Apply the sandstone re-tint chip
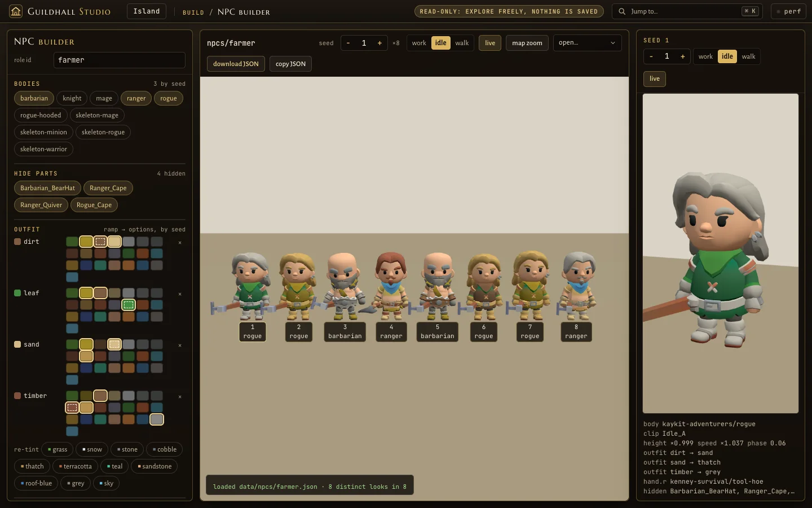812x508 pixels. [x=155, y=466]
